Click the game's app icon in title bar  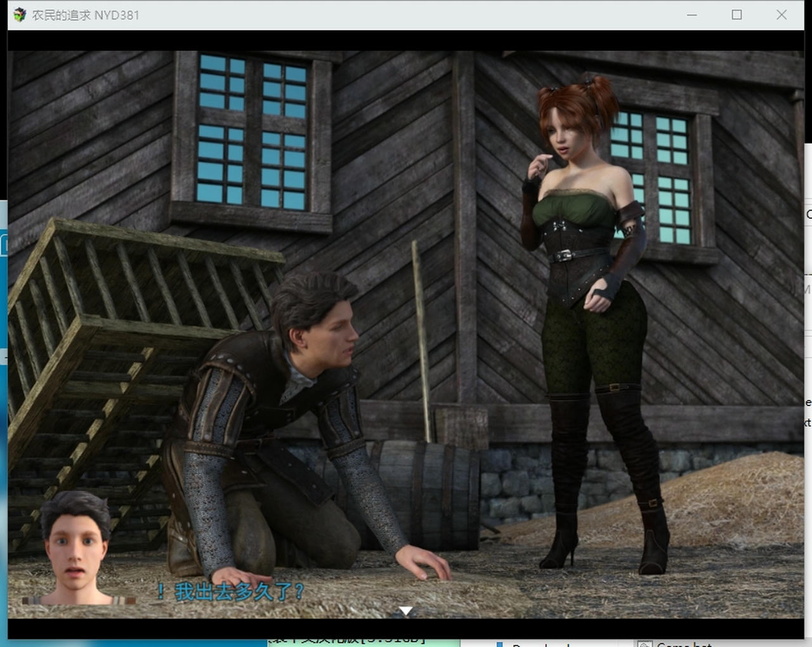coord(20,15)
